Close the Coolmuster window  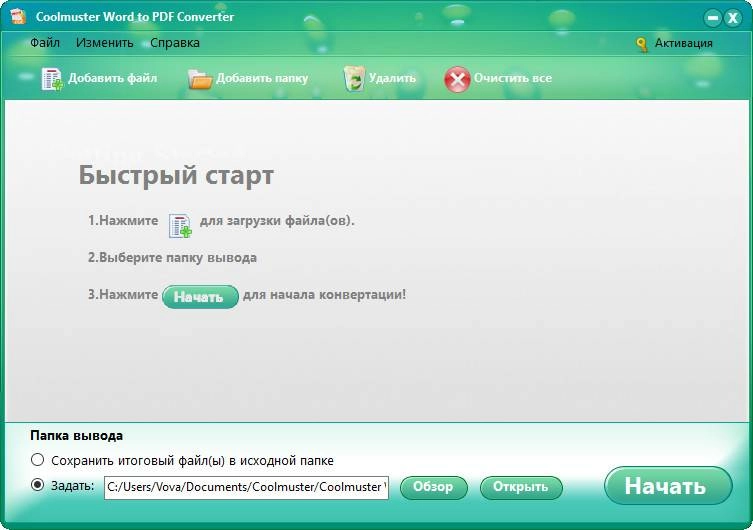click(733, 18)
